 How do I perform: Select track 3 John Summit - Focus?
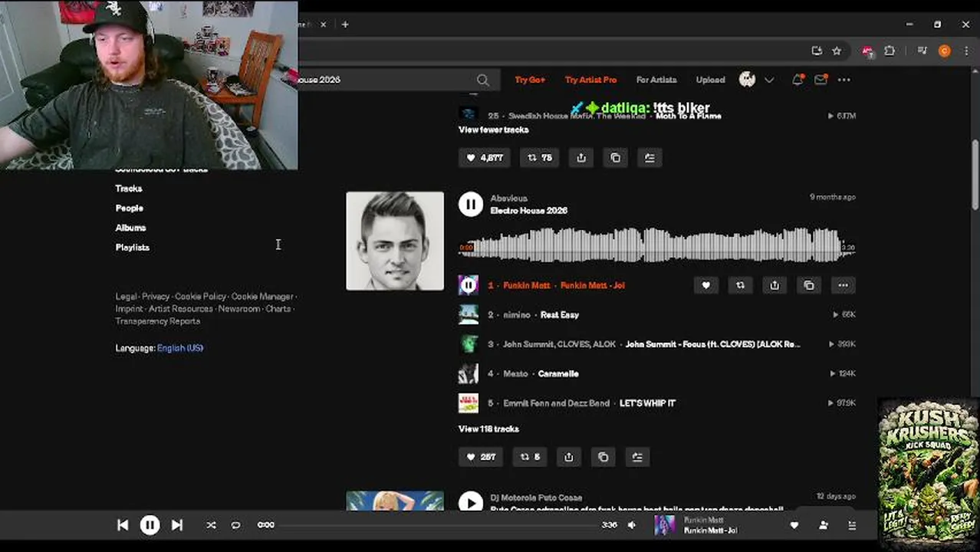click(x=657, y=344)
